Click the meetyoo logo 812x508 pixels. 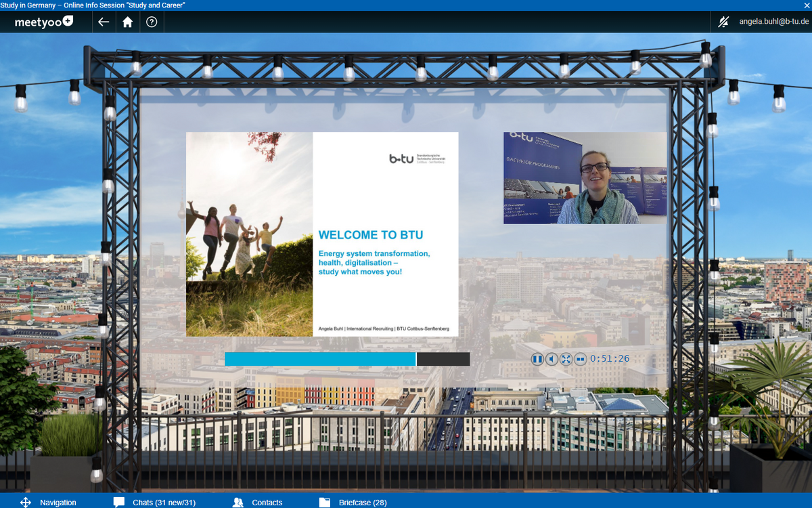[x=44, y=22]
